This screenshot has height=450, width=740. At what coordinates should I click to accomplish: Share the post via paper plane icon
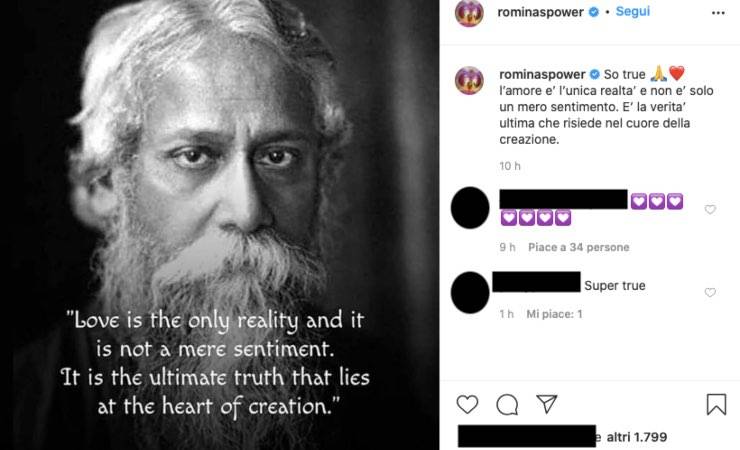(x=546, y=404)
